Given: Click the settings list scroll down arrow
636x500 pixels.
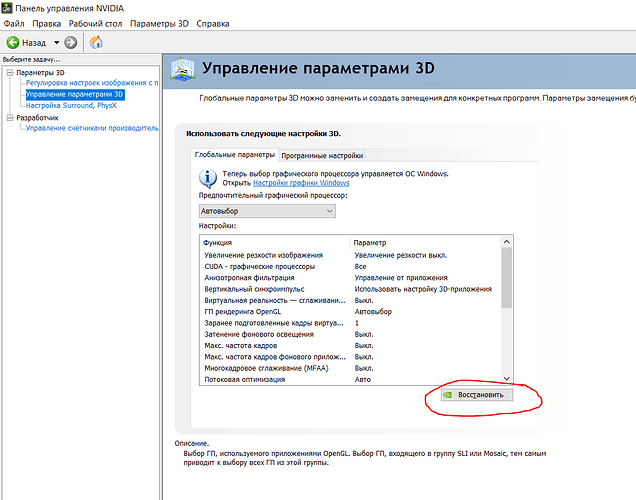Looking at the screenshot, I should (506, 378).
